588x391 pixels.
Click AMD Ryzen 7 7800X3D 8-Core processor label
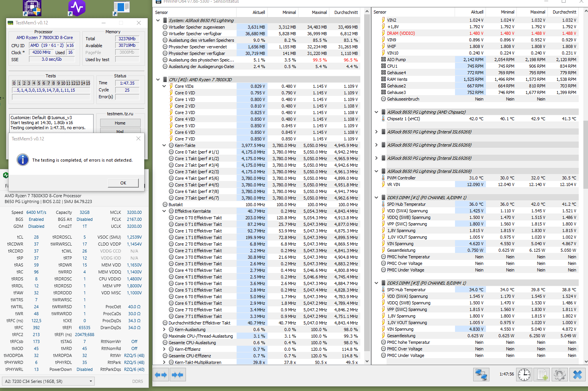44,38
